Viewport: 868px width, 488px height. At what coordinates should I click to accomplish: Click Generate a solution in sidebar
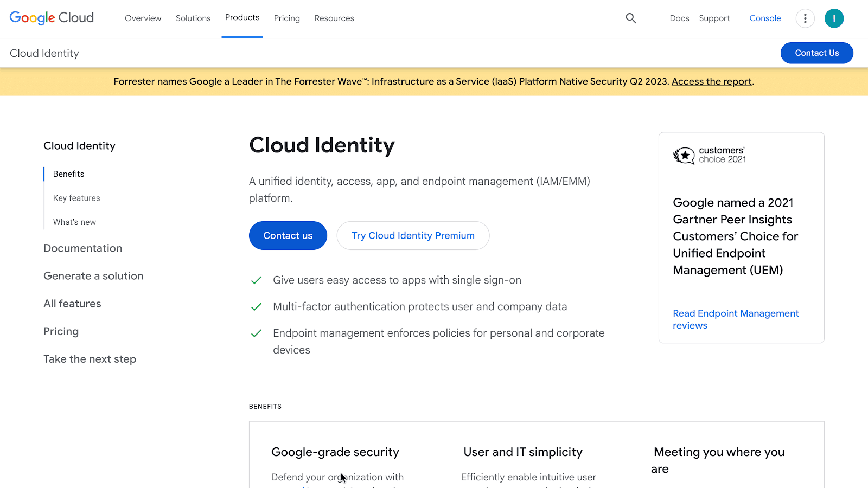pos(93,275)
